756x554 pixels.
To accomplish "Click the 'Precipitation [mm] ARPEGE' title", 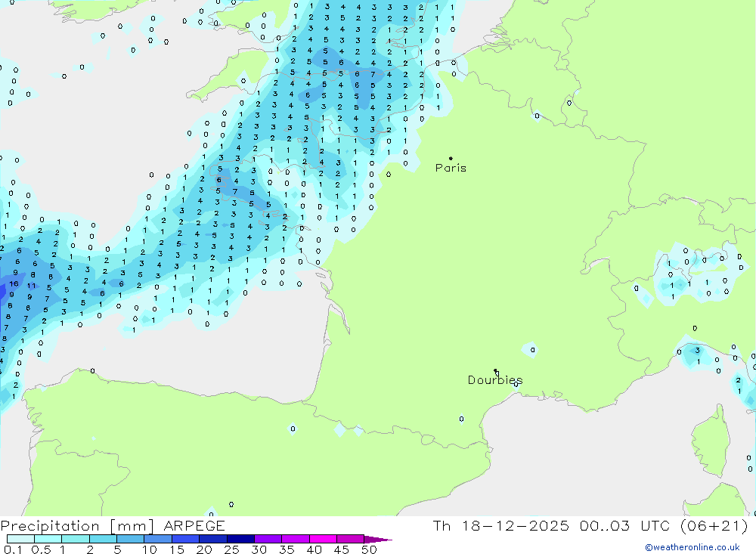I will [113, 525].
